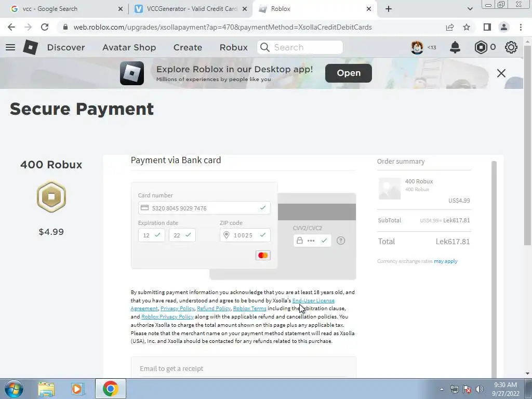Toggle the Chrome side panel icon
This screenshot has height=399, width=532.
(487, 27)
